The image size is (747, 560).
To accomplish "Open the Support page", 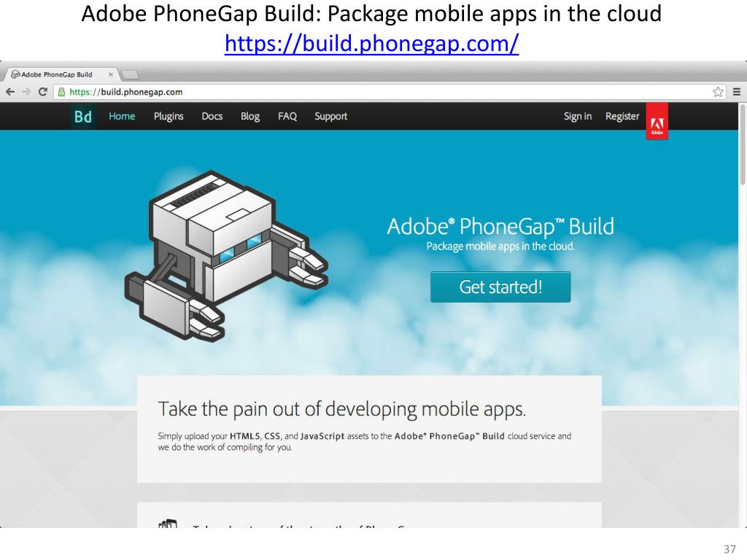I will tap(330, 116).
